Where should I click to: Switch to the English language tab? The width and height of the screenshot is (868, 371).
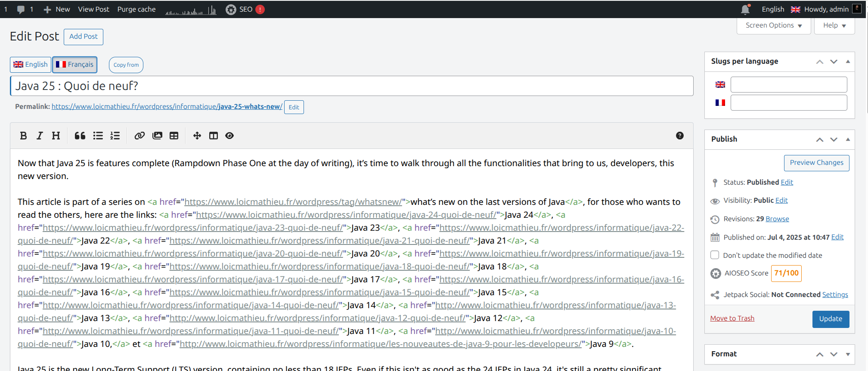pos(31,65)
